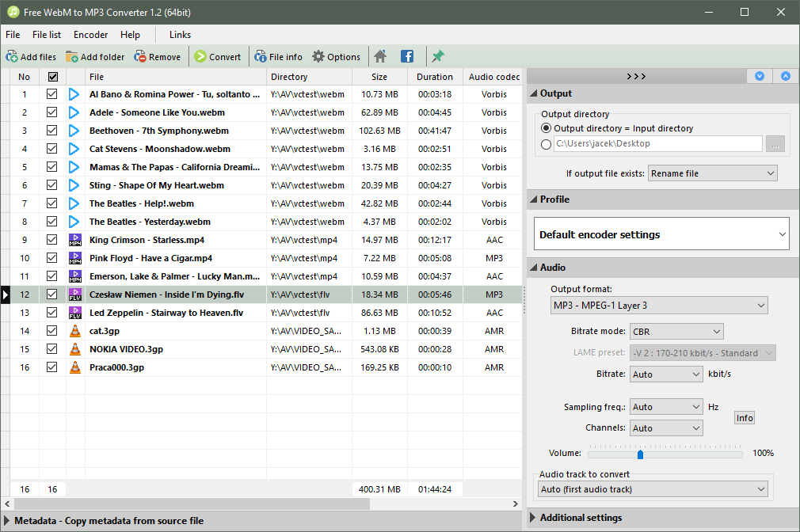This screenshot has width=800, height=532.
Task: Click the '>>>' panel collapse button
Action: pos(636,76)
